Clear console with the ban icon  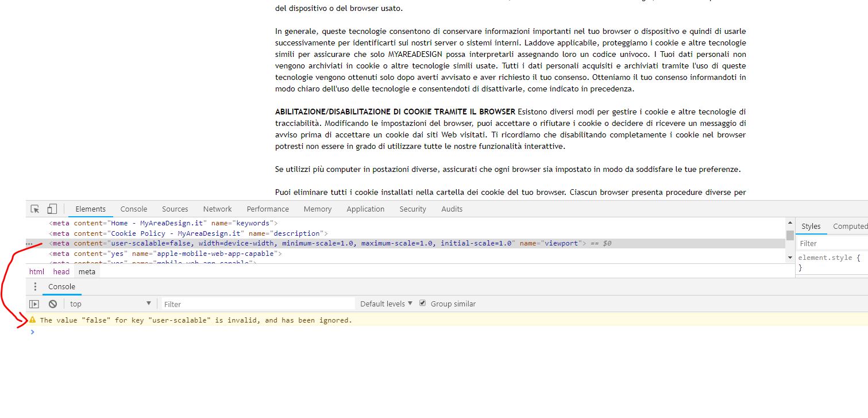53,304
